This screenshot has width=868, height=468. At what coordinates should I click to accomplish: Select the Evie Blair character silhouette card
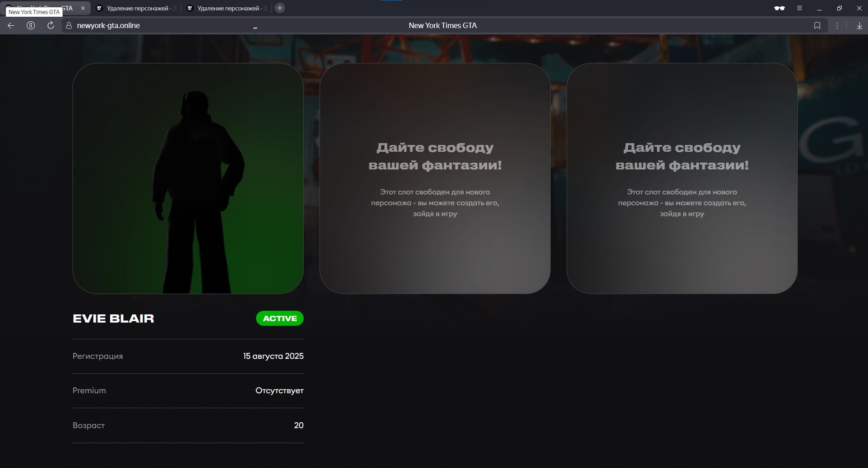(x=188, y=179)
